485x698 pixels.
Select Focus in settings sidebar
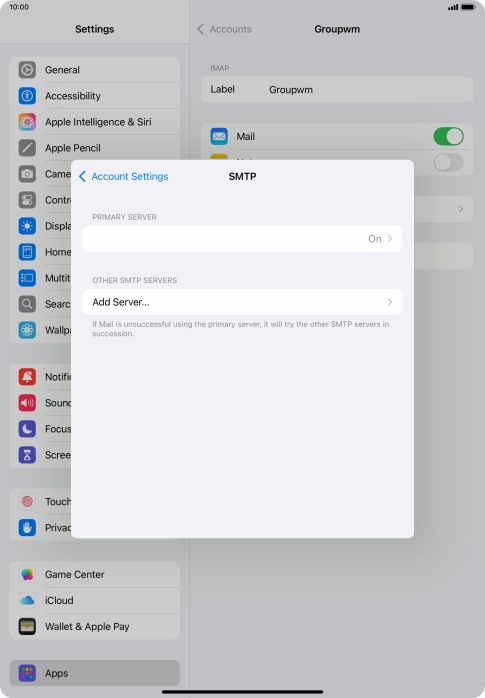58,429
